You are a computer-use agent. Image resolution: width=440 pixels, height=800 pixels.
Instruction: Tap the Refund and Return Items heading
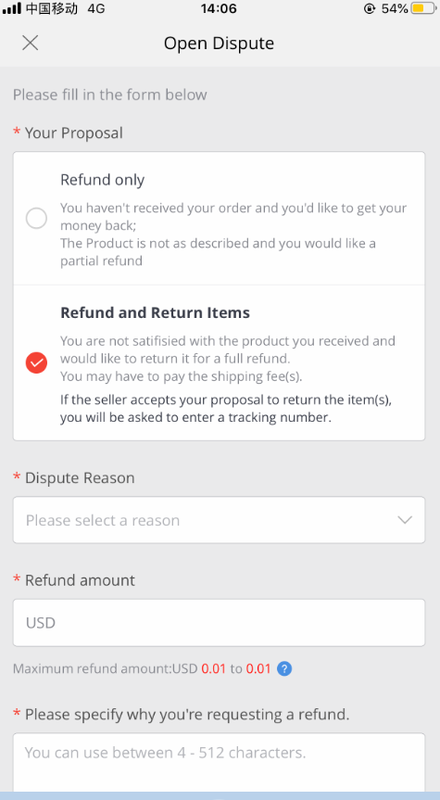[x=155, y=312]
